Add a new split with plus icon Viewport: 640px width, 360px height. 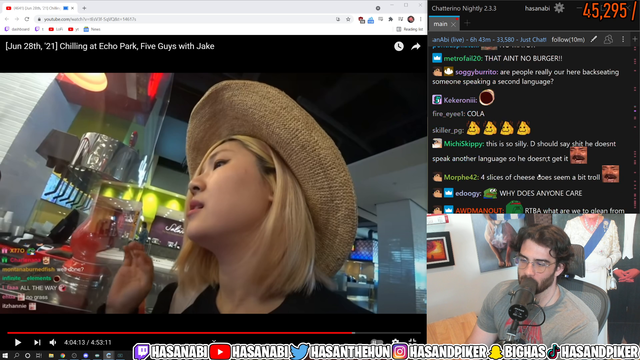pos(635,39)
